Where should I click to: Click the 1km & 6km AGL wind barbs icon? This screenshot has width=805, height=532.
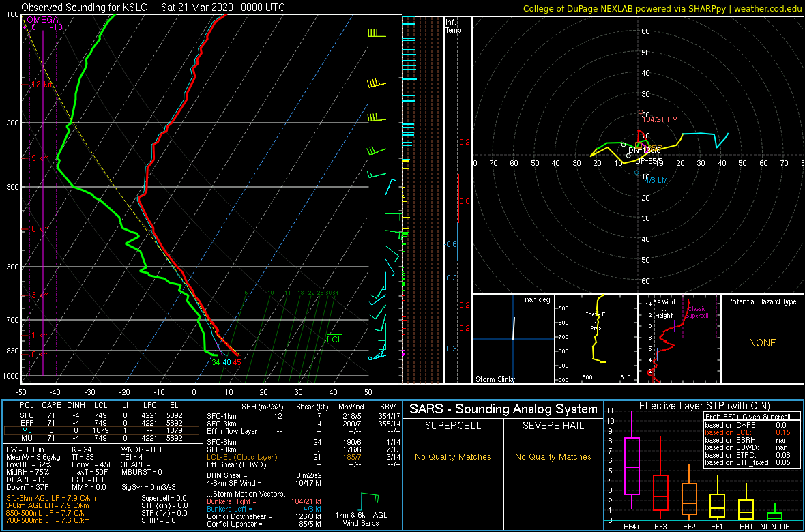click(x=370, y=502)
